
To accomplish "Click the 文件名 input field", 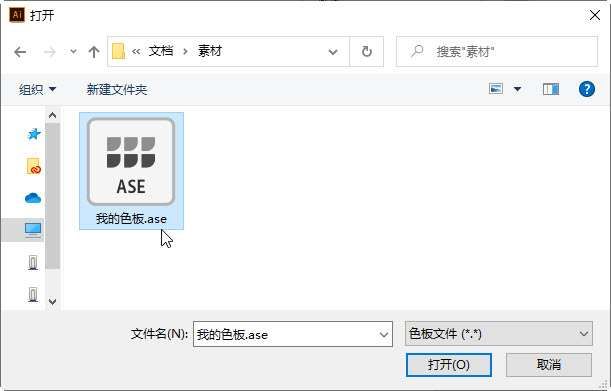I will (293, 334).
